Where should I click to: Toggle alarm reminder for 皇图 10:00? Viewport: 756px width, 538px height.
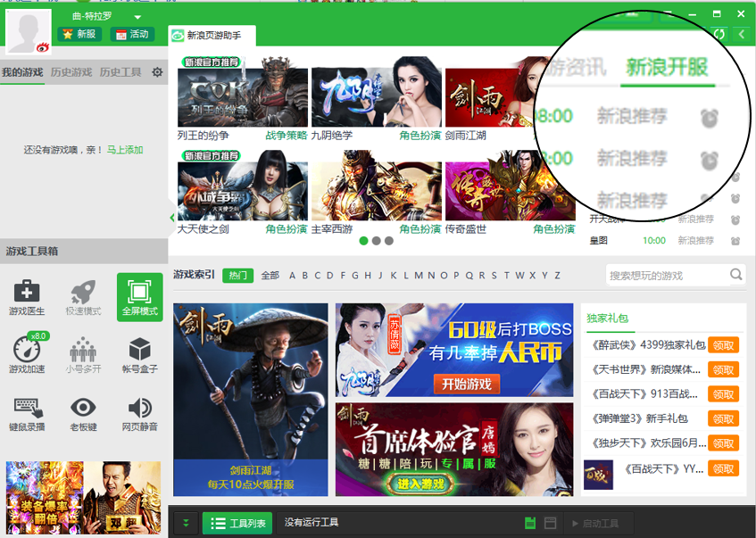(735, 241)
